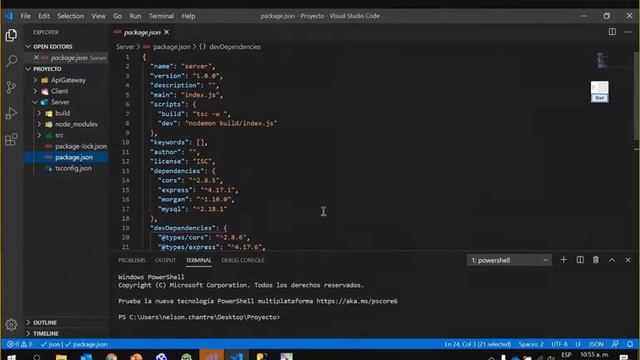Open the Search view in activity bar
640x360 pixels.
pyautogui.click(x=11, y=61)
